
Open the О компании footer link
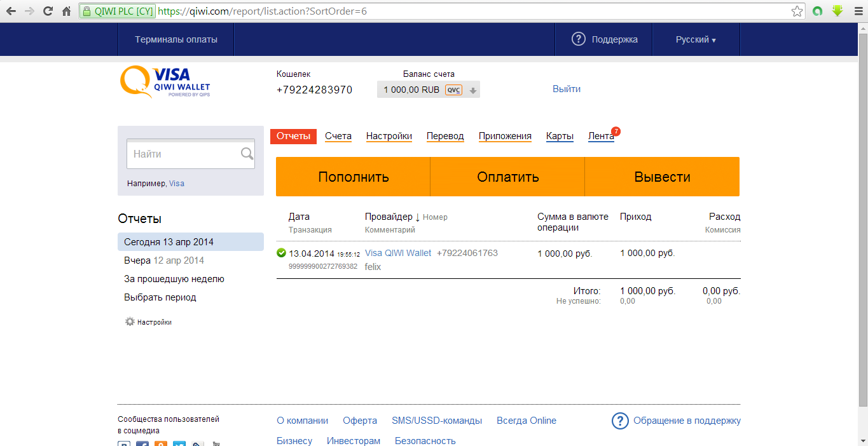click(x=303, y=421)
